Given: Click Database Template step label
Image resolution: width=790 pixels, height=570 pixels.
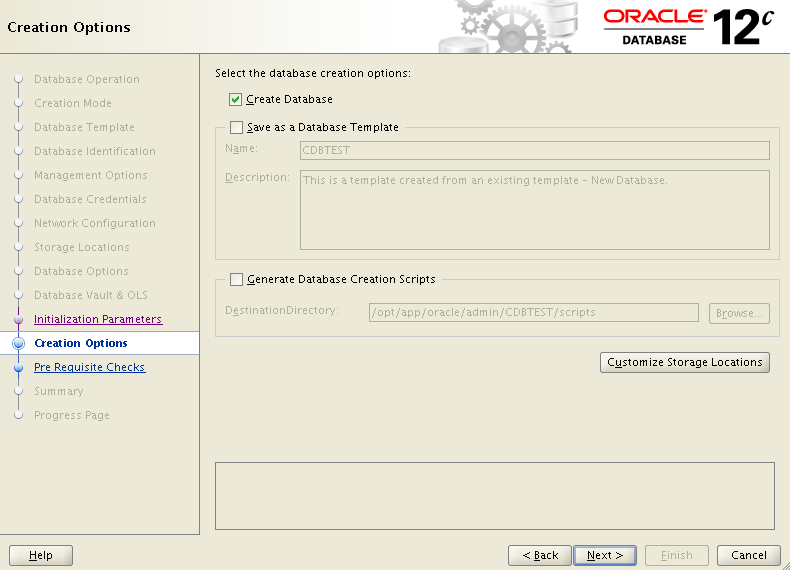Looking at the screenshot, I should coord(84,127).
